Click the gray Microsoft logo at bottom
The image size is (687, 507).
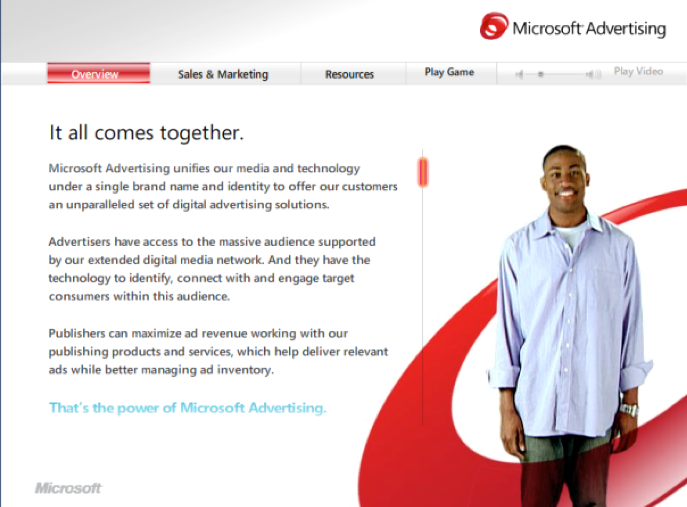click(68, 488)
